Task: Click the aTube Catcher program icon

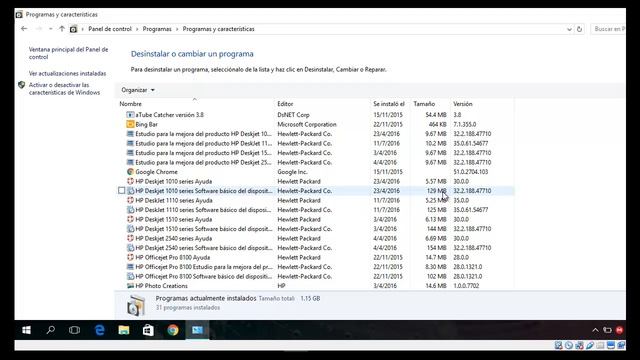Action: pyautogui.click(x=130, y=115)
